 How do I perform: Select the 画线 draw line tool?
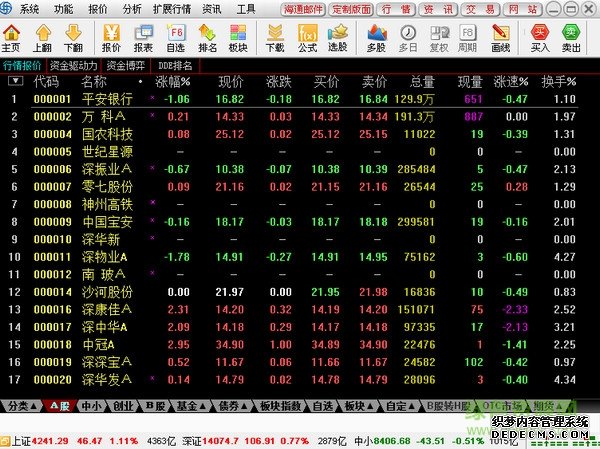tap(501, 38)
